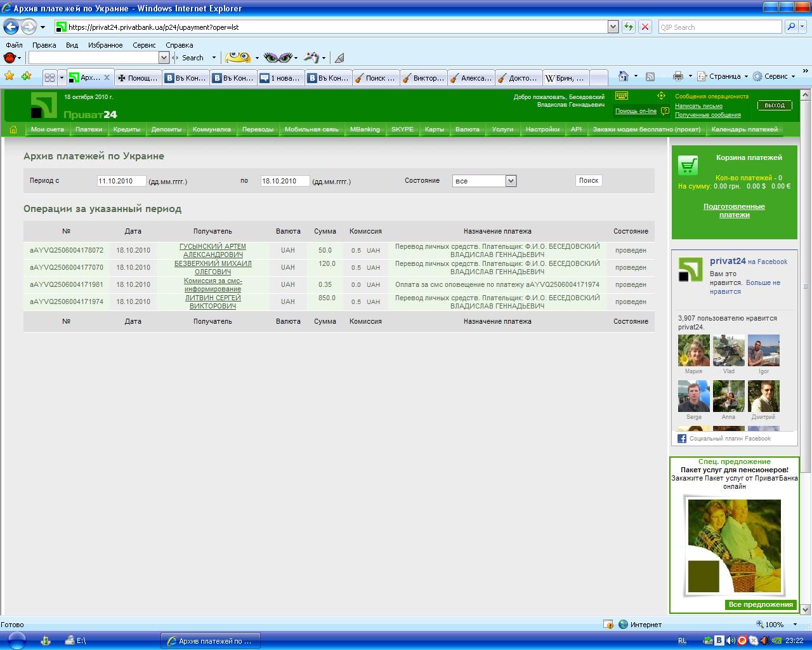The height and width of the screenshot is (650, 812).
Task: Open recipient link ЛИТВИН СЕРГЕЙ ВИКТОРОВИЧ
Action: (213, 302)
